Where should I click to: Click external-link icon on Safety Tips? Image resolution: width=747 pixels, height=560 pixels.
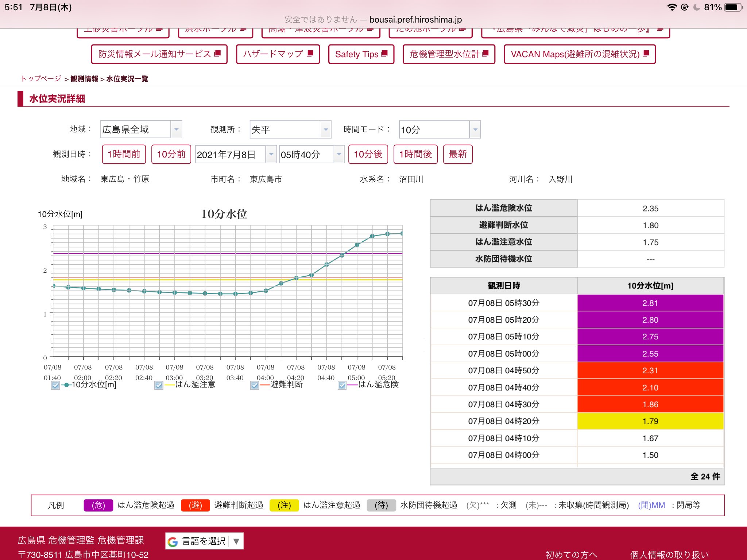click(x=384, y=54)
